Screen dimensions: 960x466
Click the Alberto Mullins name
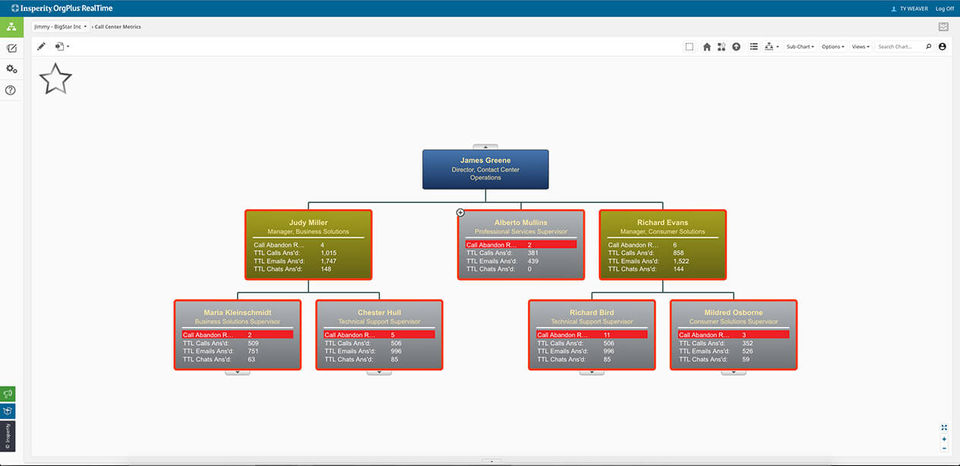tap(521, 223)
